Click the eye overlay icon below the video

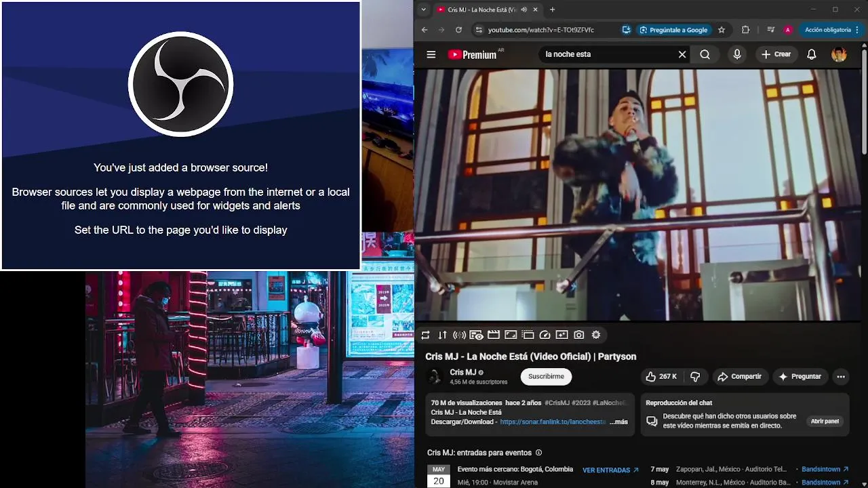tap(476, 335)
